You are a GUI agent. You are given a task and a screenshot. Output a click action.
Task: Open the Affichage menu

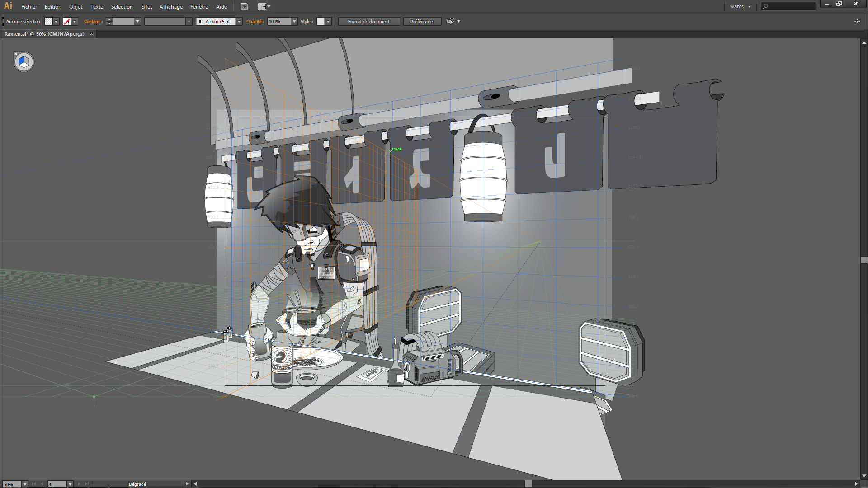click(171, 7)
